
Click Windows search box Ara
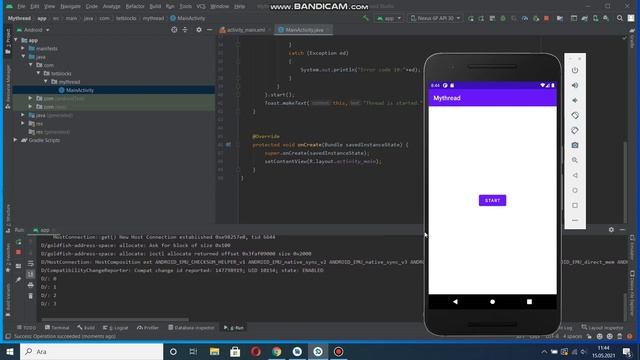[x=91, y=351]
